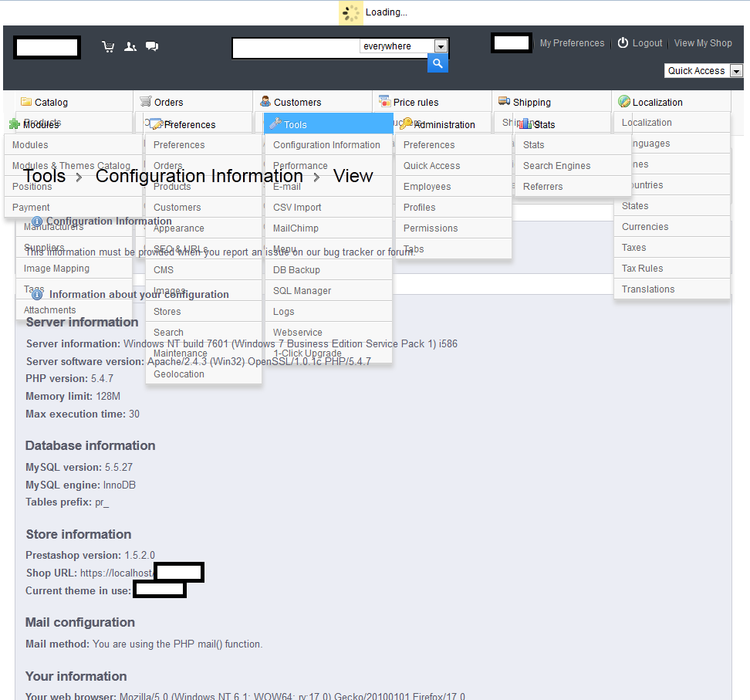Click the Customers person icon
Viewport: 750px width, 700px height.
pyautogui.click(x=265, y=101)
